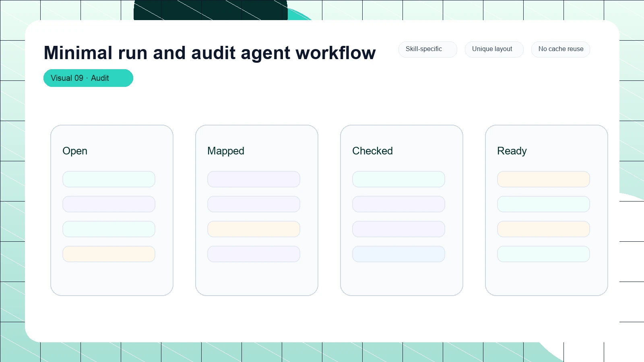Select the second item in Ready column
This screenshot has width=644, height=362.
(x=543, y=204)
